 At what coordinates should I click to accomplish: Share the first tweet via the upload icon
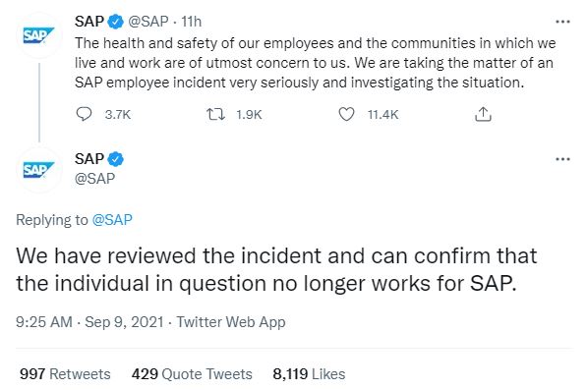(x=483, y=114)
